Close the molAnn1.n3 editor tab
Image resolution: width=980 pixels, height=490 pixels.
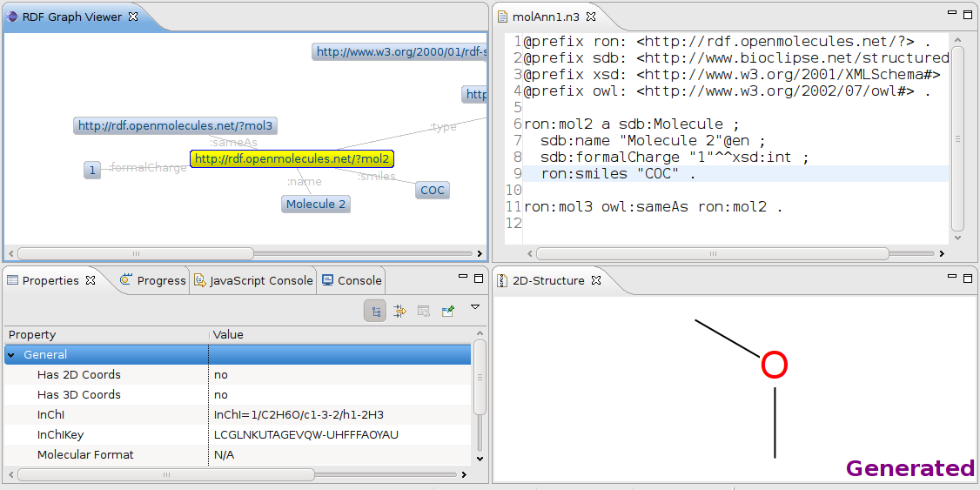pos(595,17)
